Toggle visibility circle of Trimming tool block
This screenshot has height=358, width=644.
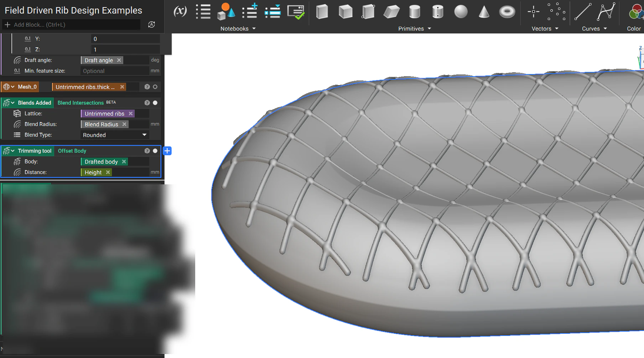155,151
